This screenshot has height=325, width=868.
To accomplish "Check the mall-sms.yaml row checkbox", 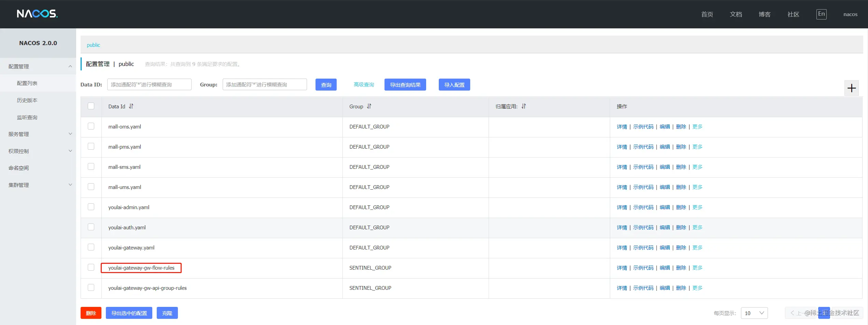I will click(91, 166).
